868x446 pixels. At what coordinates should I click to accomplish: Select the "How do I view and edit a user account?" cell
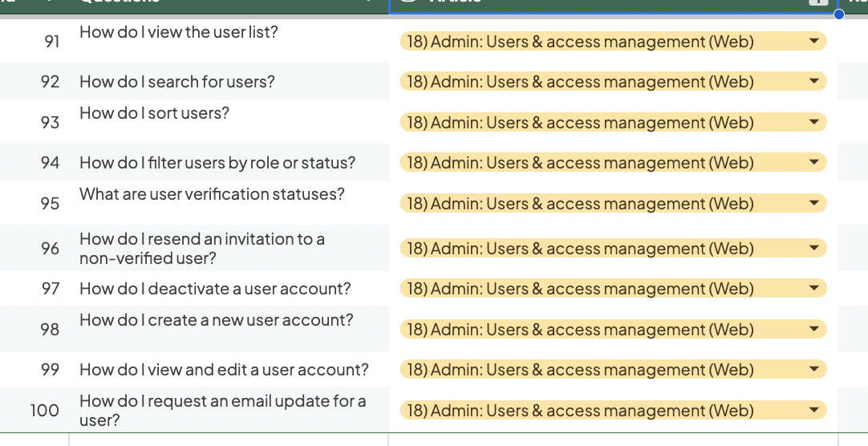coord(229,369)
